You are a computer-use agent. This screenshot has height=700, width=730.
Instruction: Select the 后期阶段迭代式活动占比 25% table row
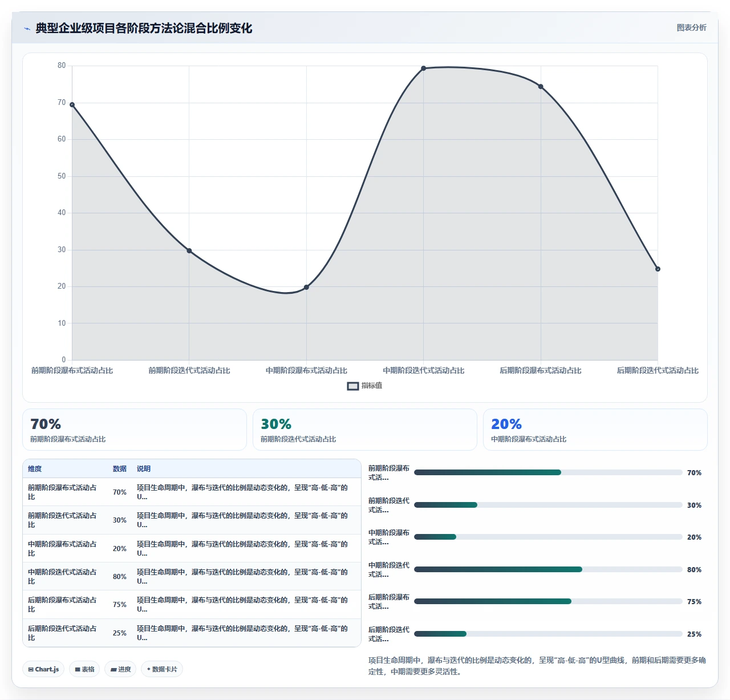click(192, 633)
